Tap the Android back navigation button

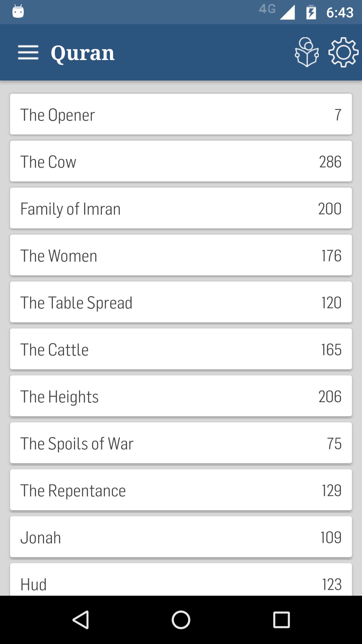click(x=81, y=620)
